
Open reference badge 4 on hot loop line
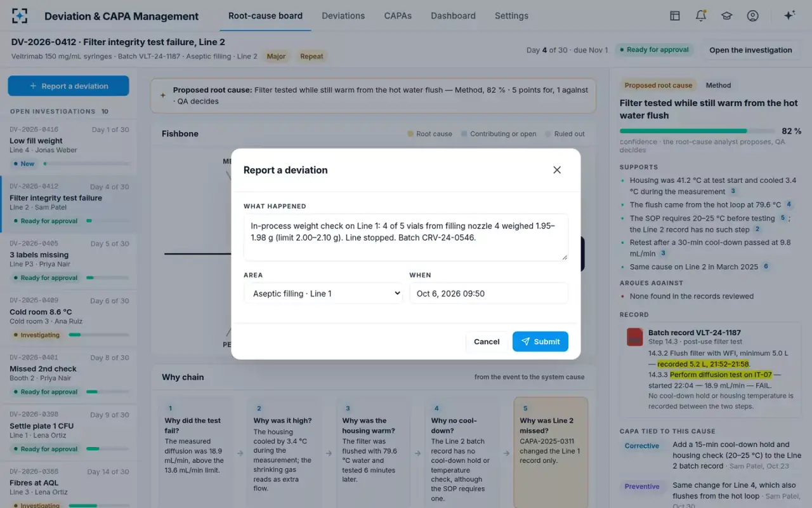click(x=789, y=204)
